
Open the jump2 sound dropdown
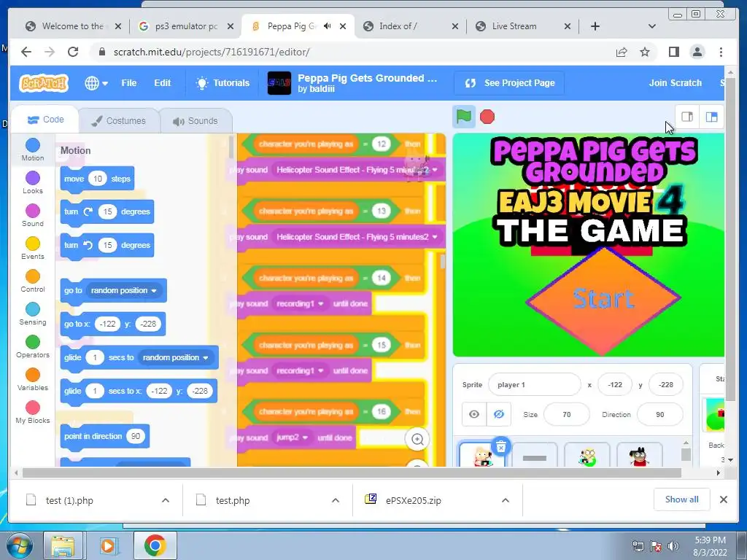pos(292,437)
